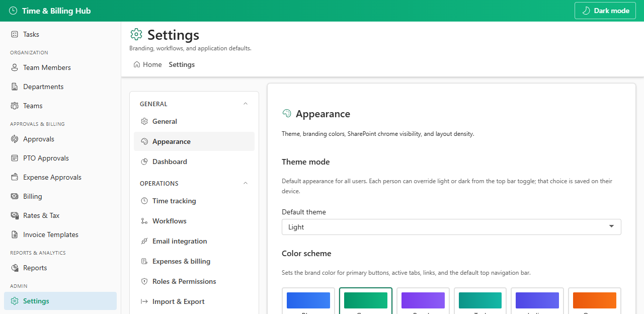Viewport: 644px width, 314px height.
Task: Click the Home breadcrumb link
Action: [147, 64]
